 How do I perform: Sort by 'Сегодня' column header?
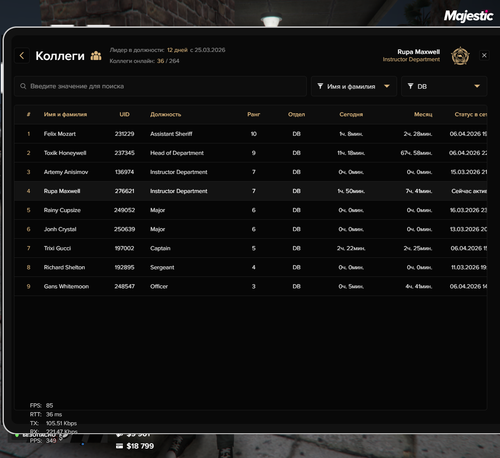tap(351, 115)
